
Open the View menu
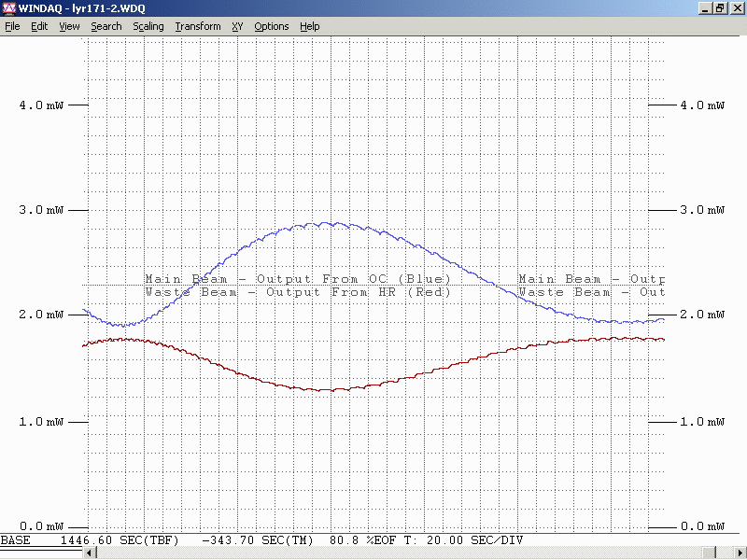point(69,26)
